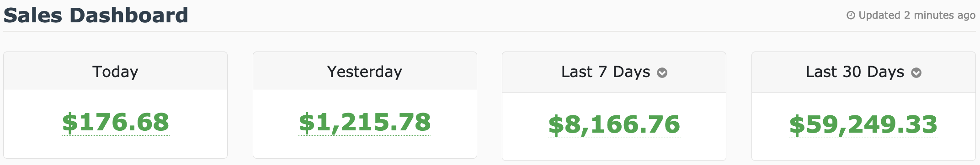
Task: Click the Yesterday panel heading text
Action: pos(365,72)
